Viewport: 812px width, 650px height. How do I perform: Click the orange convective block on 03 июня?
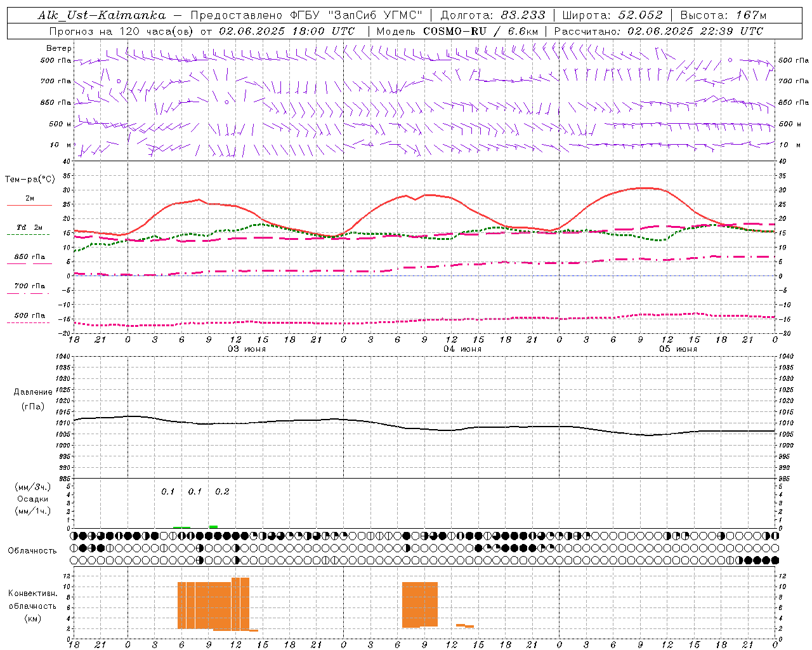[213, 605]
